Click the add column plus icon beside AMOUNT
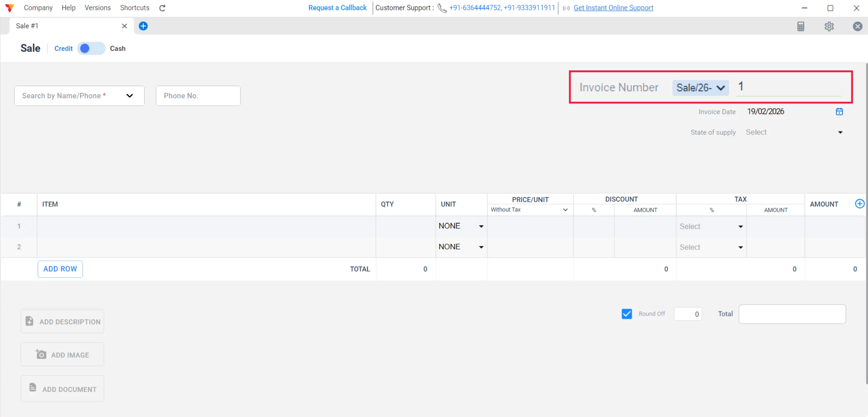 [860, 204]
